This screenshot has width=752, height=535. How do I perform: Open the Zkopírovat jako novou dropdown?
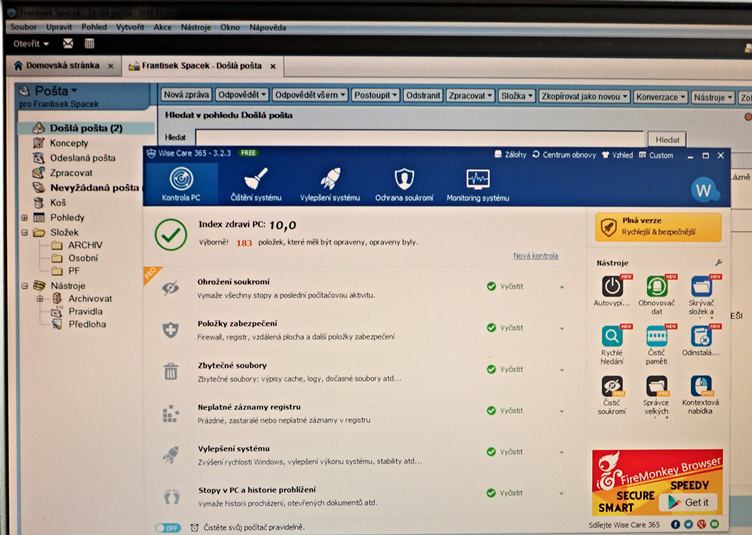[x=584, y=96]
